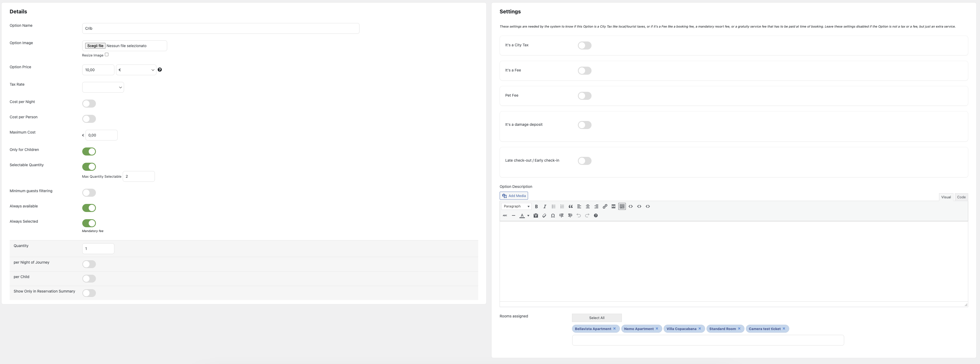This screenshot has height=364, width=980.
Task: Toggle bold formatting in description editor
Action: [536, 206]
